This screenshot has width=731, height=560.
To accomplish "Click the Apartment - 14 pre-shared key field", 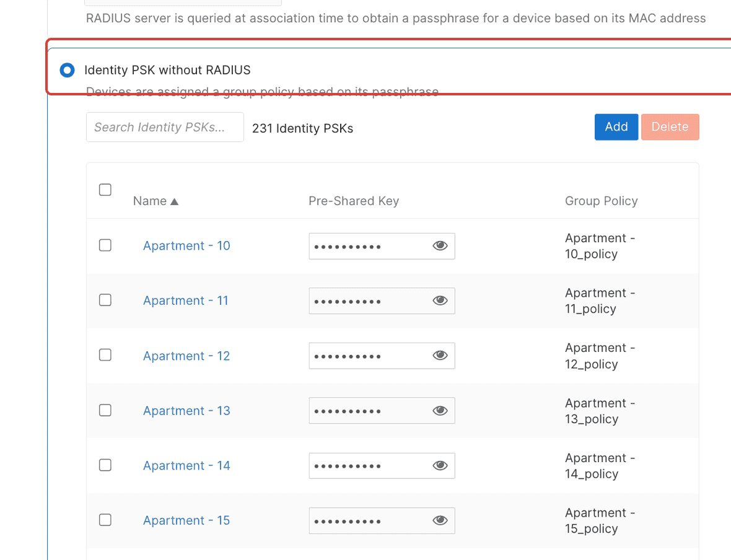I will 382,465.
